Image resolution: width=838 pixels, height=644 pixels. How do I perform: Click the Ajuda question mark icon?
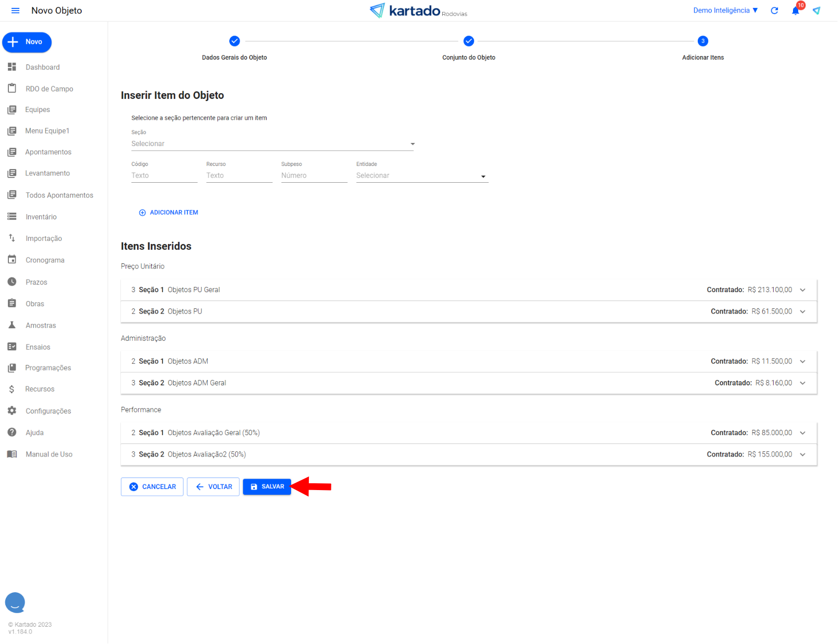pos(12,432)
